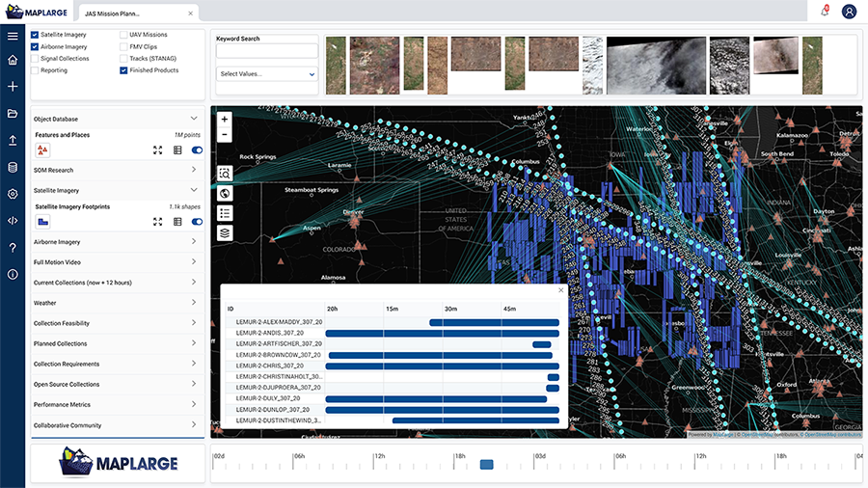The image size is (868, 488).
Task: Open the map legend list icon
Action: click(224, 213)
